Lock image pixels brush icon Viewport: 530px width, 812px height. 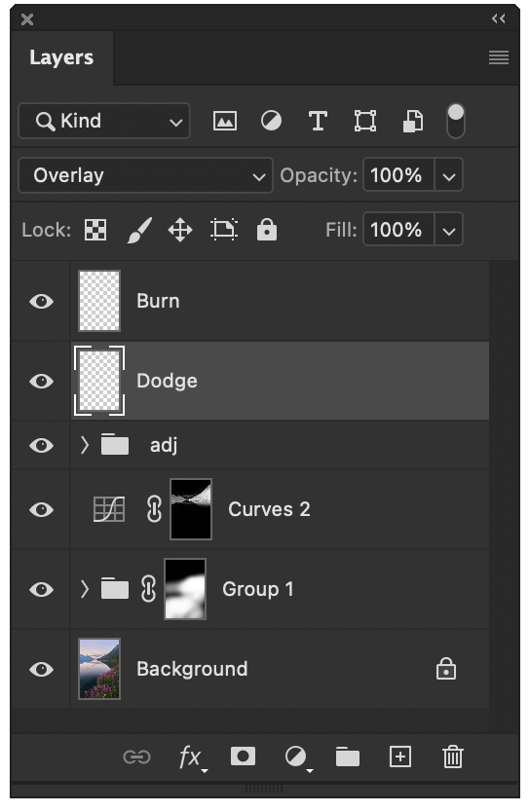tap(139, 230)
